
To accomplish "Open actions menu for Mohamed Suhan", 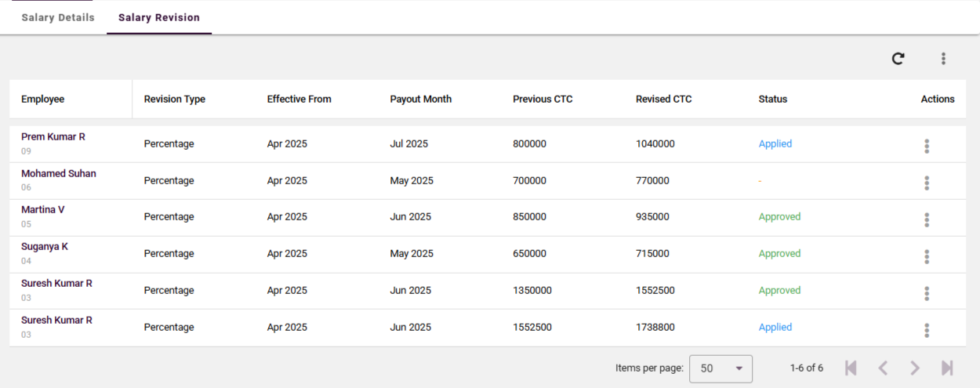I will [927, 183].
